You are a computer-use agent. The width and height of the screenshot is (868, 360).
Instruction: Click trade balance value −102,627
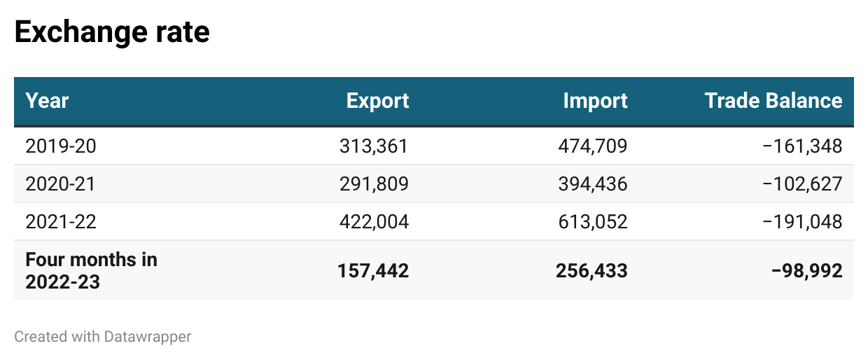802,184
